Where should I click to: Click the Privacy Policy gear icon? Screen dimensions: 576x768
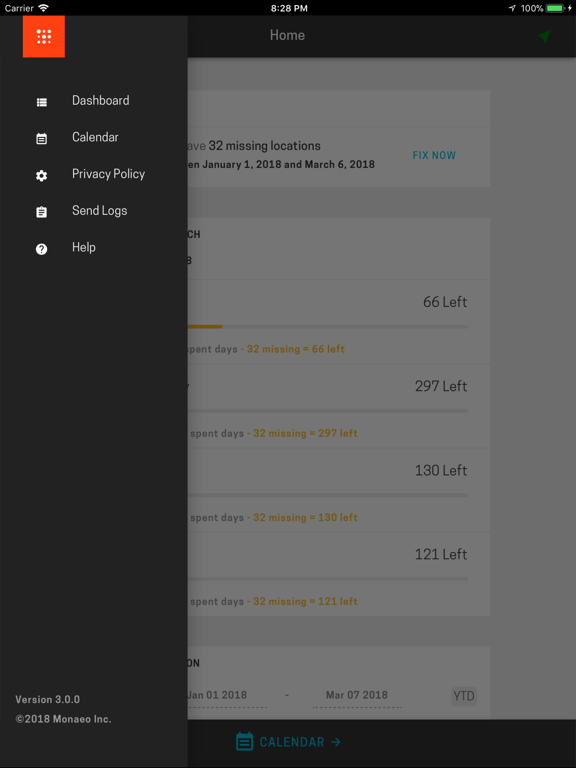click(42, 175)
